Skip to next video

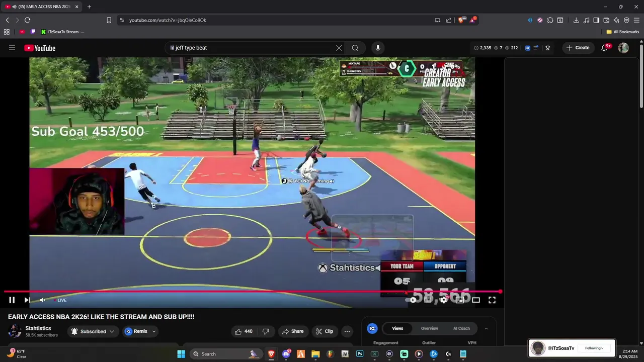pyautogui.click(x=27, y=300)
